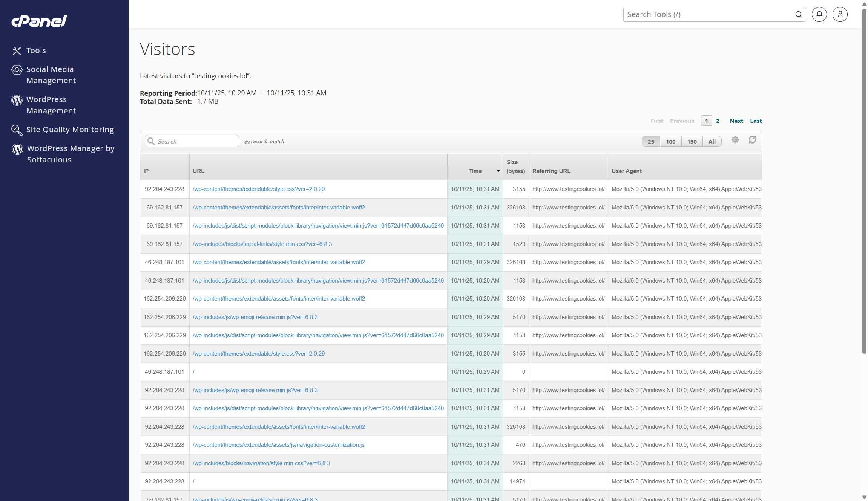The width and height of the screenshot is (868, 501).
Task: Open Social Media Management icon
Action: click(x=17, y=70)
